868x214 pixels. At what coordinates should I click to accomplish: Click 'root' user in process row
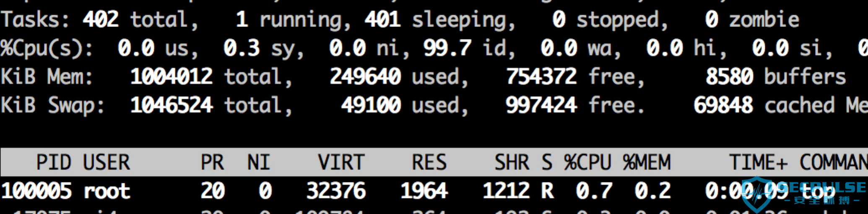tap(107, 192)
